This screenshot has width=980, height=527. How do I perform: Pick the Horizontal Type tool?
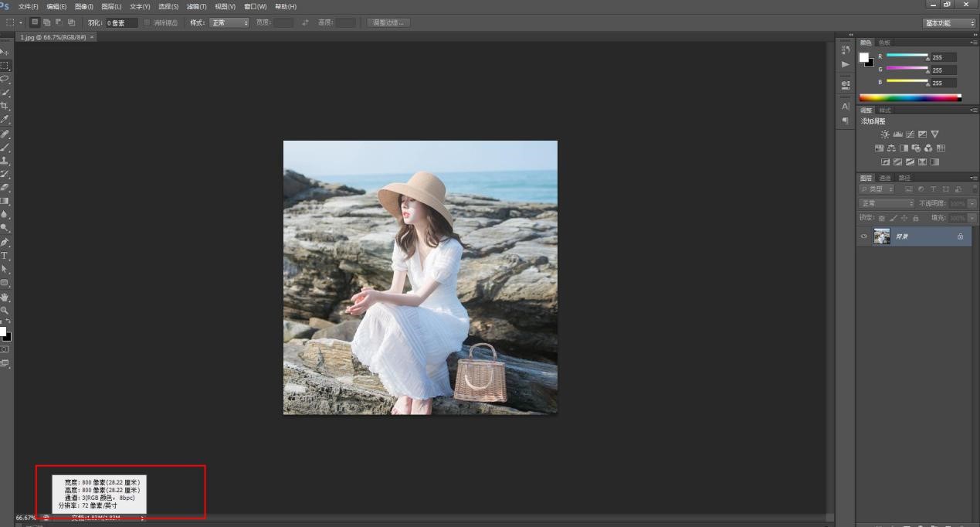(5, 255)
